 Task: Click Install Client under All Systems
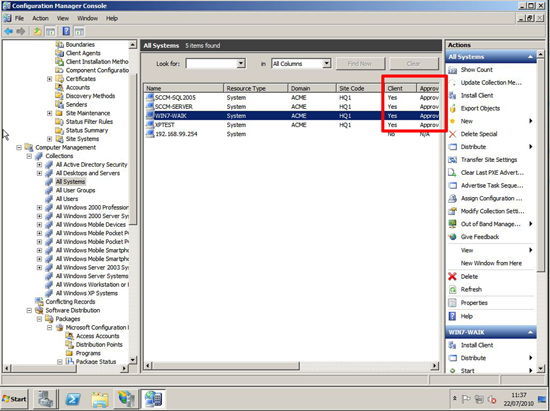pos(477,95)
